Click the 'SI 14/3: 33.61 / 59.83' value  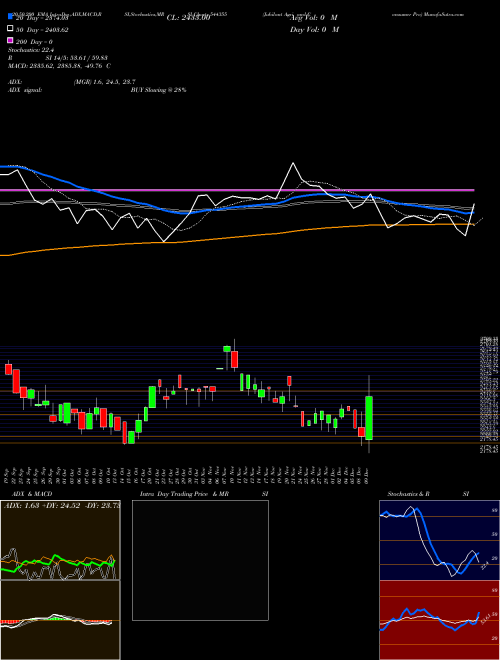(x=77, y=58)
